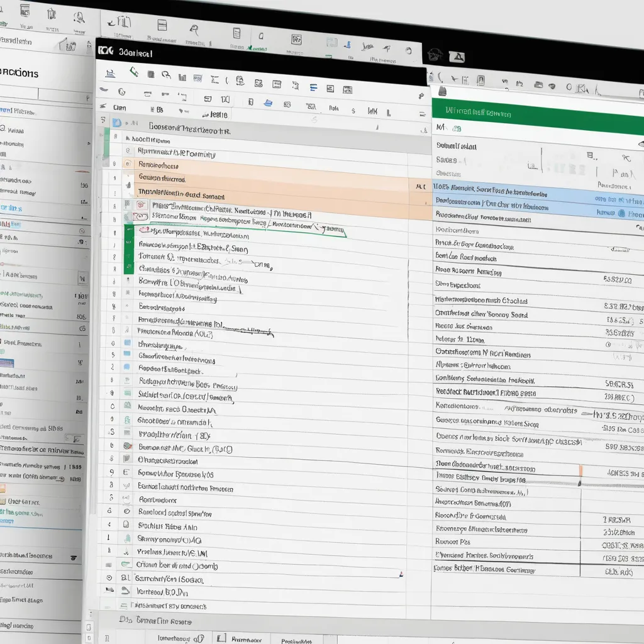The width and height of the screenshot is (644, 644).
Task: Click the stamp icon at the toolbar's left end
Action: 109,74
